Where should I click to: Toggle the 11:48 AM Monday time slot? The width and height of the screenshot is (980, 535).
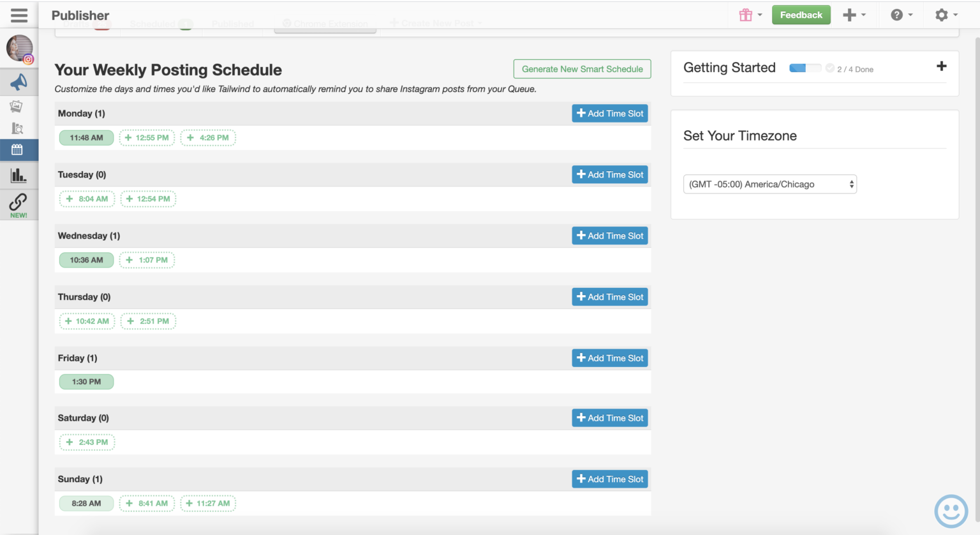pos(86,137)
